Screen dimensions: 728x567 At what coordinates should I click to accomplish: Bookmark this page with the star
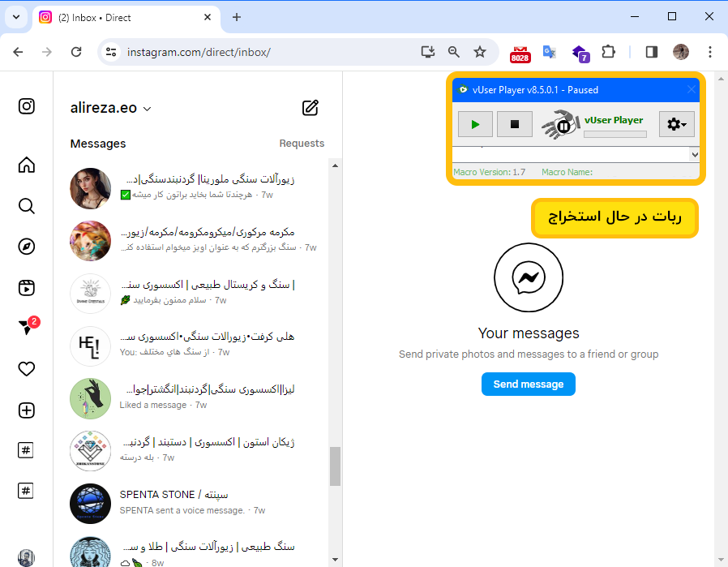point(480,52)
